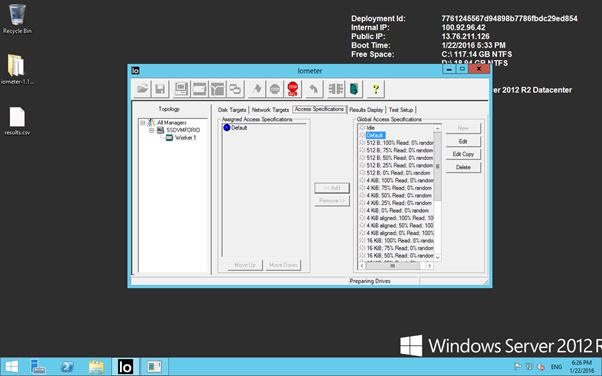Screen dimensions: 602x376
Task: Select 4 KiB; 25% Read; 0% random
Action: tap(399, 203)
